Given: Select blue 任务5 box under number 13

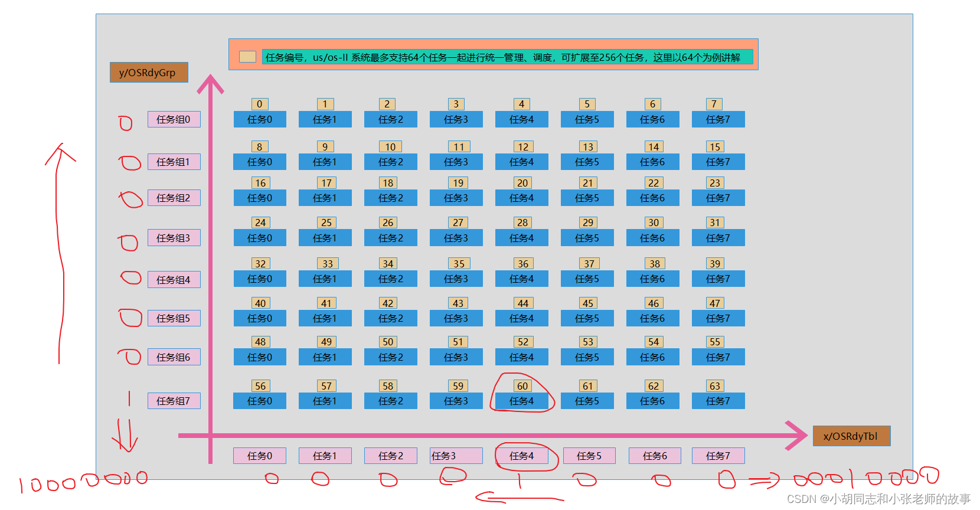Looking at the screenshot, I should click(x=587, y=162).
